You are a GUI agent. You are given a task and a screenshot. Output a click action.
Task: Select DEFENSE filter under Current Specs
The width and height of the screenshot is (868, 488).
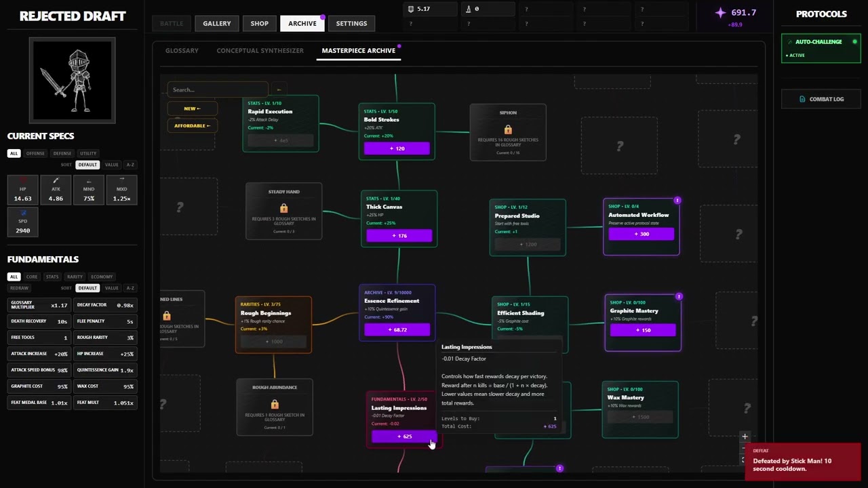tap(62, 153)
